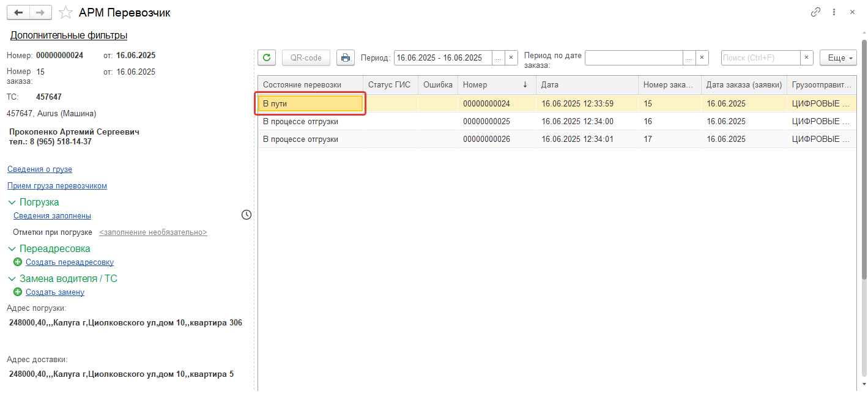Open period chooser via ellipsis beside Период
This screenshot has height=397, width=868.
point(499,58)
